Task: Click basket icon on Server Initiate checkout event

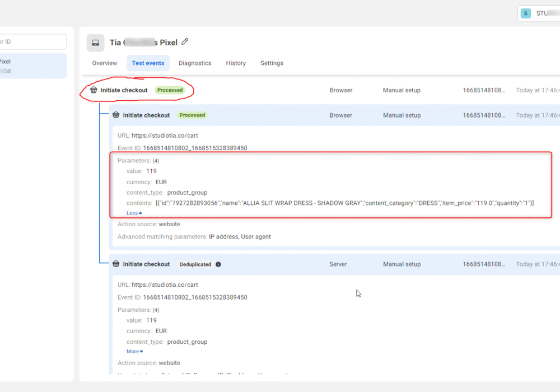Action: tap(116, 264)
